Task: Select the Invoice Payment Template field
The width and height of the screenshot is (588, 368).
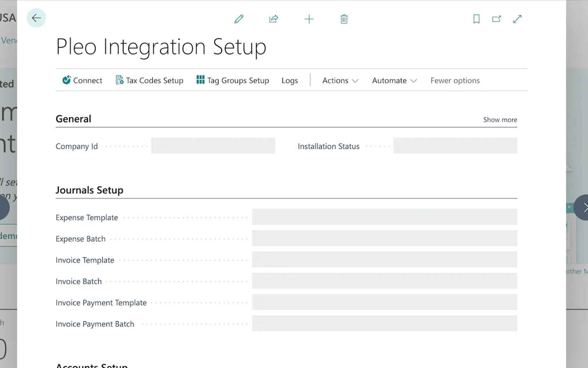Action: pyautogui.click(x=384, y=302)
